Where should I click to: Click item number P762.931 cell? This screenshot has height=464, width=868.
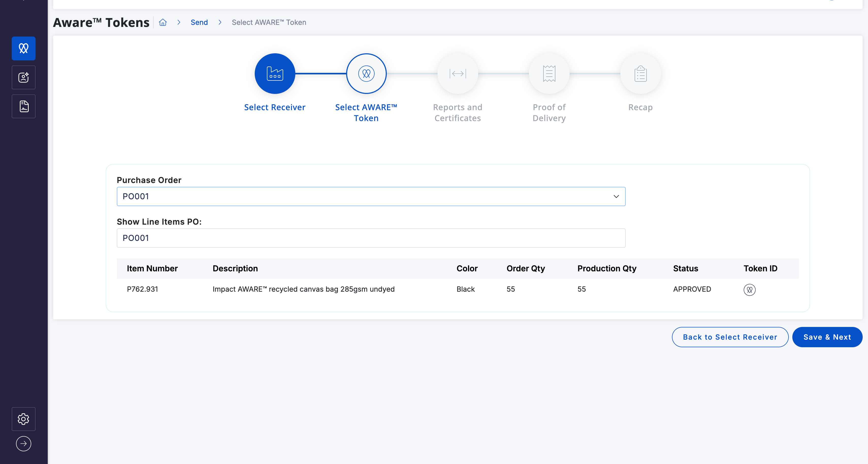click(142, 289)
